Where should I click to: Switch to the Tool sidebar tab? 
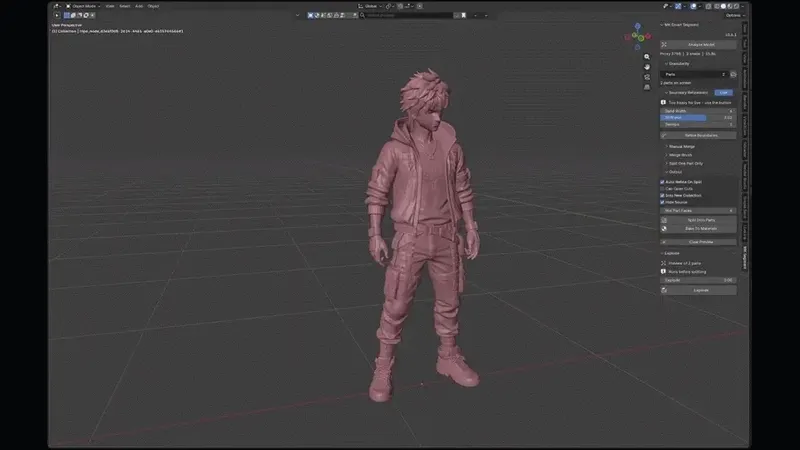(745, 44)
